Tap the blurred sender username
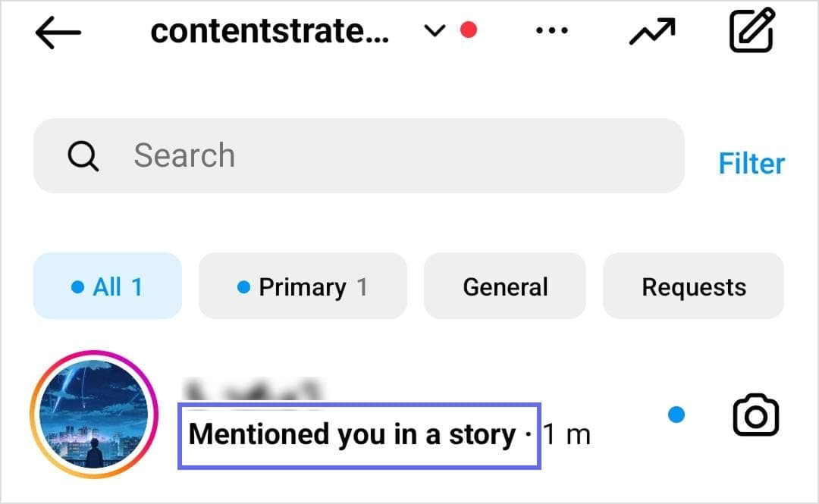This screenshot has width=819, height=504. (253, 390)
